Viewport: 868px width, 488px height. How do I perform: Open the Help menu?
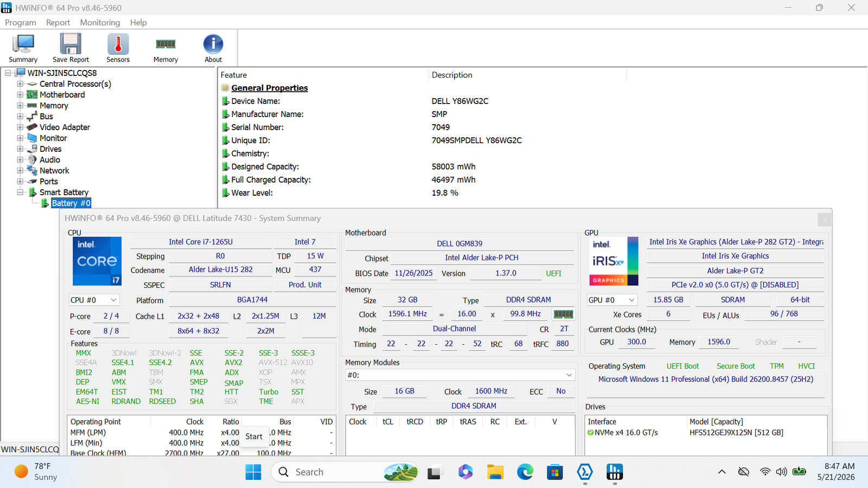138,23
